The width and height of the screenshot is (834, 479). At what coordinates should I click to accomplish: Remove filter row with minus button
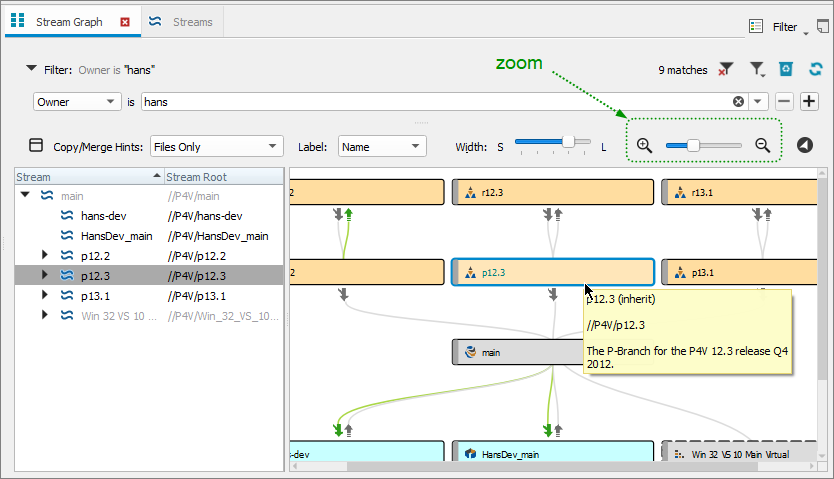click(785, 102)
